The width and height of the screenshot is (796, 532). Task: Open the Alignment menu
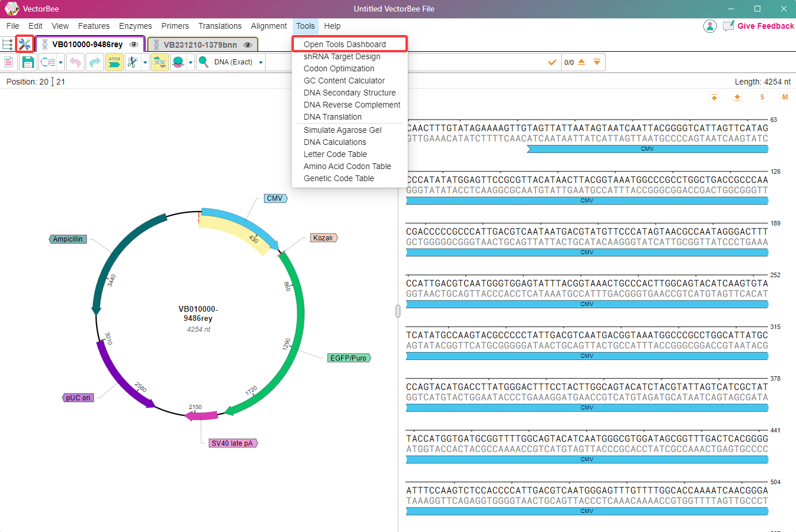click(x=269, y=26)
